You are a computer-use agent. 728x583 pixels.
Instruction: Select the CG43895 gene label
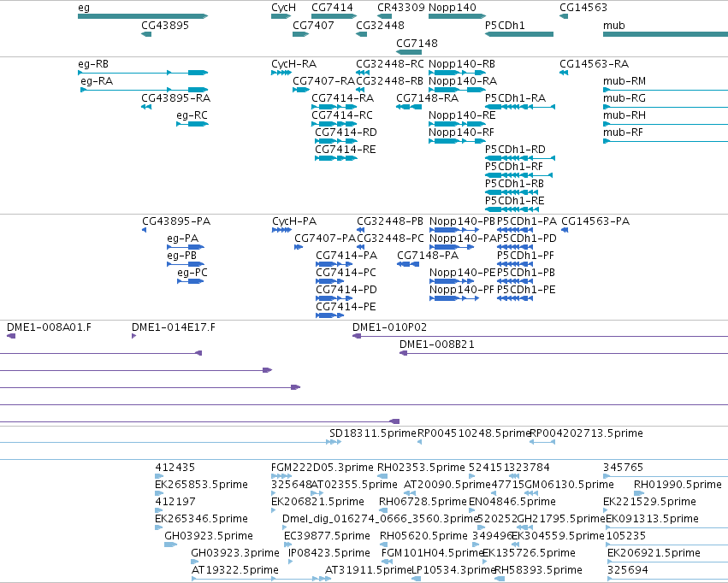click(165, 26)
